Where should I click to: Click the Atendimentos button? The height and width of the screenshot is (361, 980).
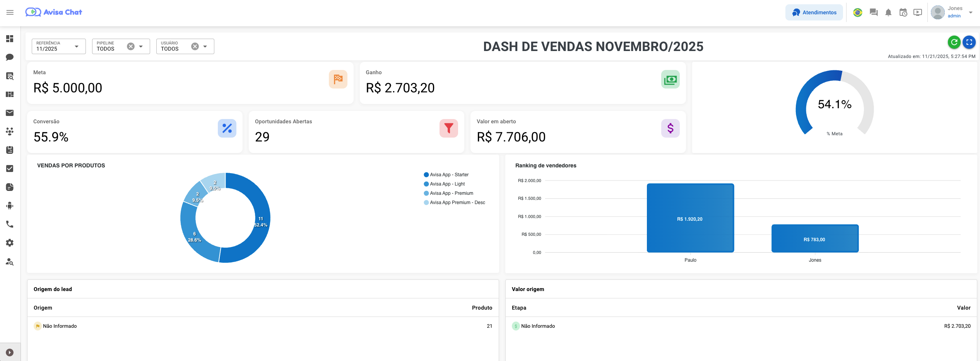(x=814, y=12)
